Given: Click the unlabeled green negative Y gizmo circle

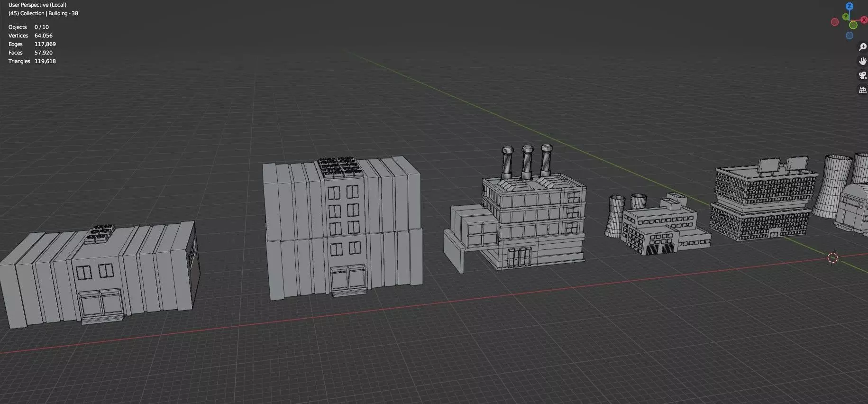Looking at the screenshot, I should (853, 25).
